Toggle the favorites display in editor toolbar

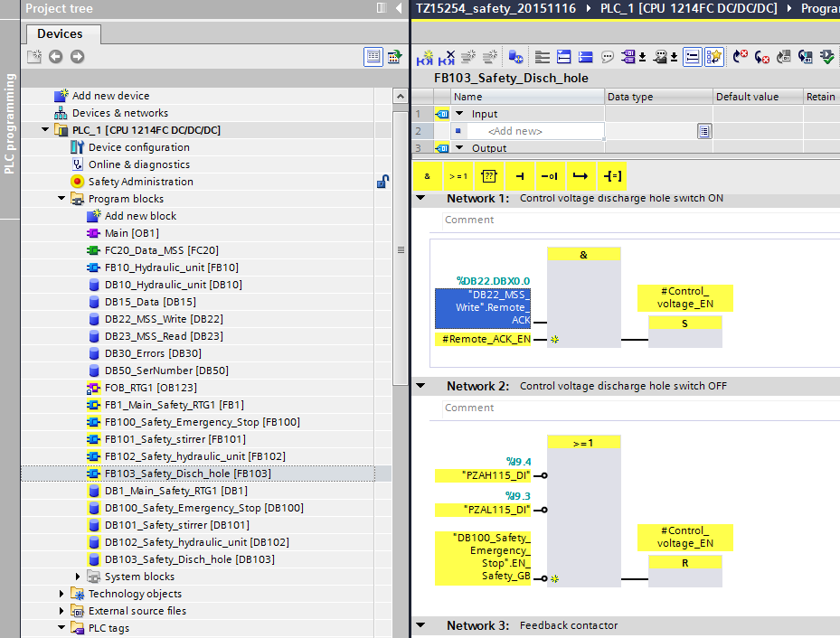coord(714,57)
